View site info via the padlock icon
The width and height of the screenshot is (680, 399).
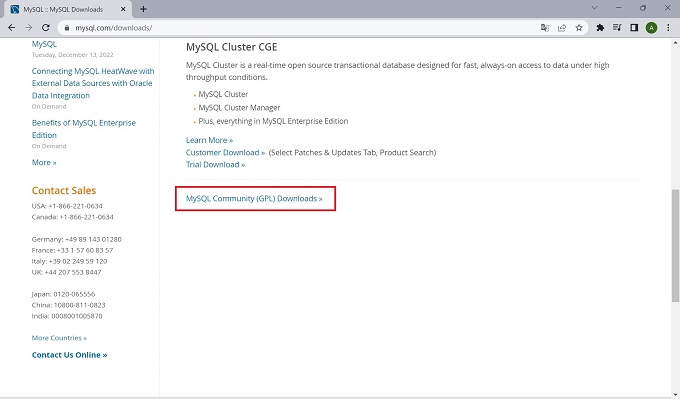66,28
